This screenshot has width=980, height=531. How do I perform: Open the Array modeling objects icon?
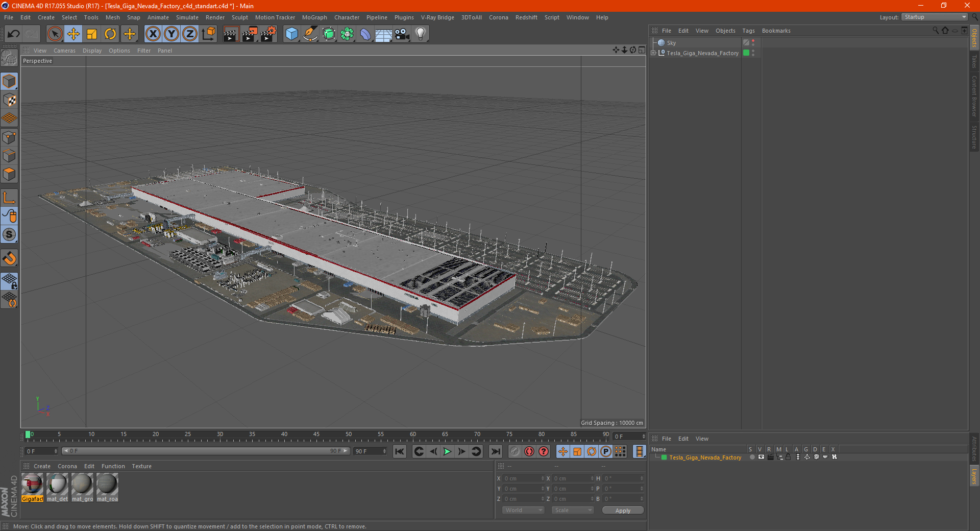347,34
